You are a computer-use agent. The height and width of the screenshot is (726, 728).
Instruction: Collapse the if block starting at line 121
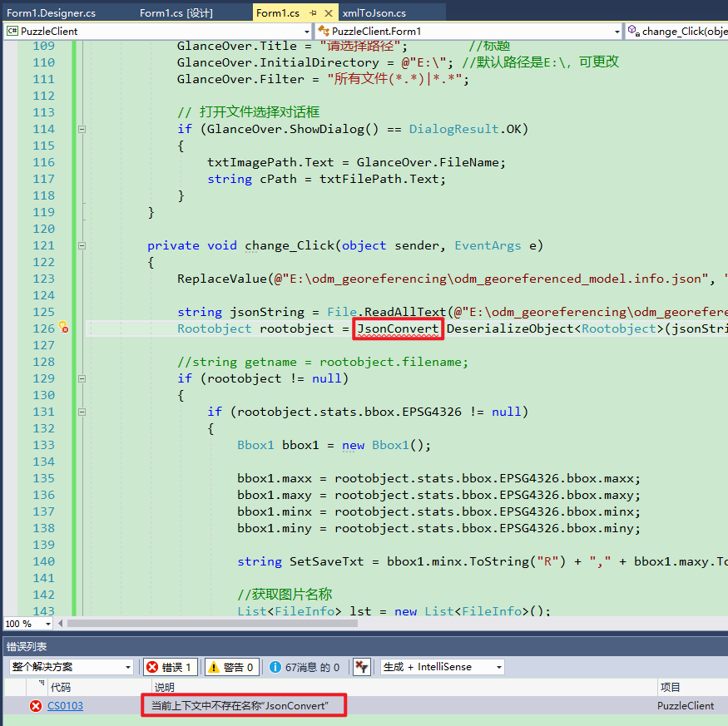click(x=82, y=244)
